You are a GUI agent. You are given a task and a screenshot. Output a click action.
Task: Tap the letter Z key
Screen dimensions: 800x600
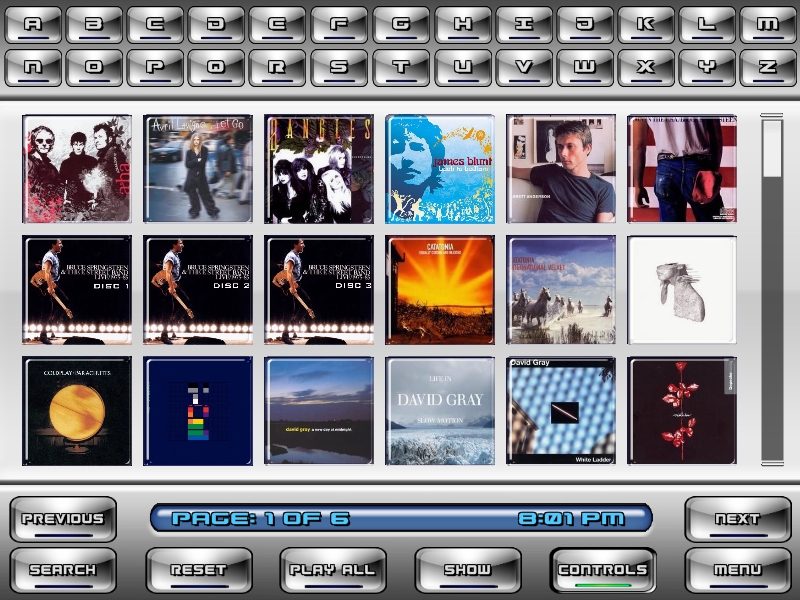click(768, 67)
